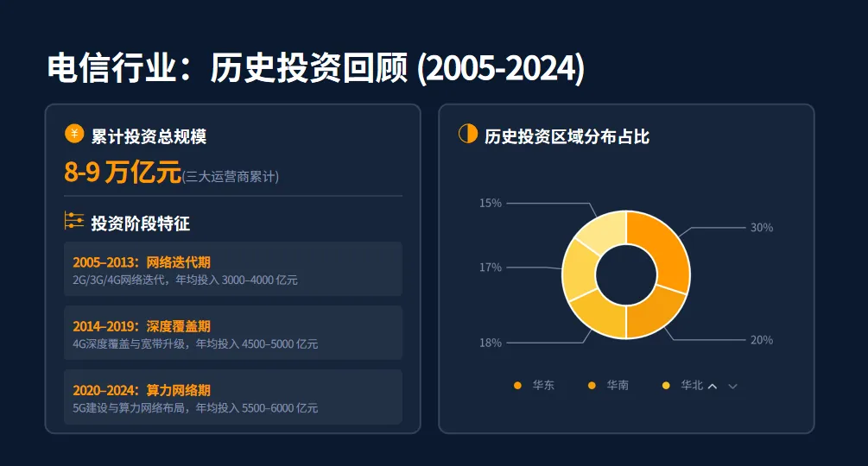Open the 2005–2013 网络迭代期 stage card

[233, 269]
